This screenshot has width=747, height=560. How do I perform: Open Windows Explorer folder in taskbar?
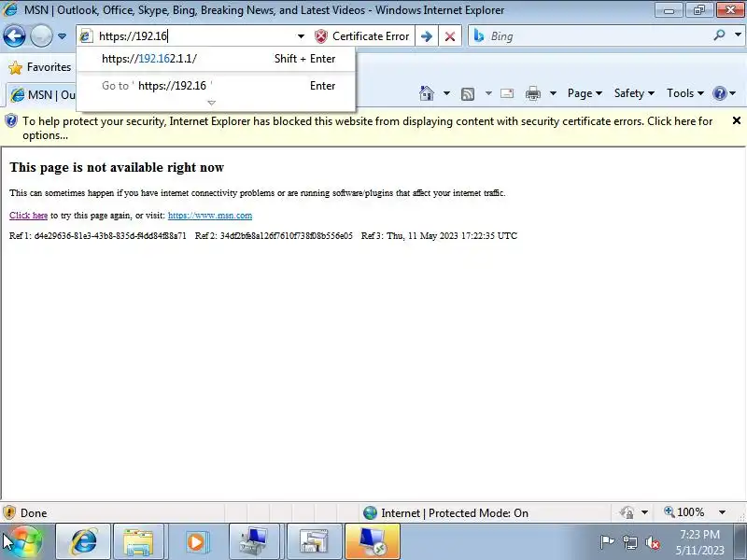tap(138, 541)
